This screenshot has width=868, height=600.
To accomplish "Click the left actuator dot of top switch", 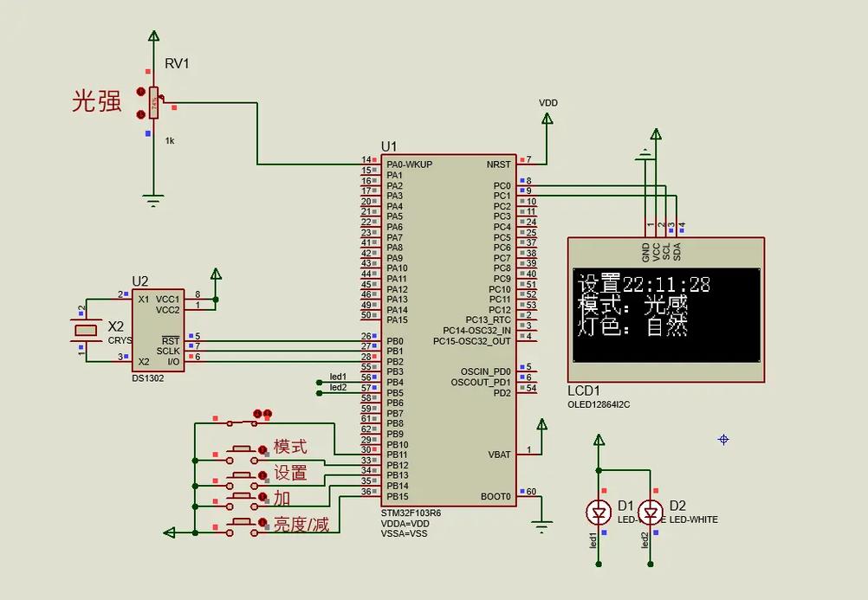I will [x=257, y=414].
